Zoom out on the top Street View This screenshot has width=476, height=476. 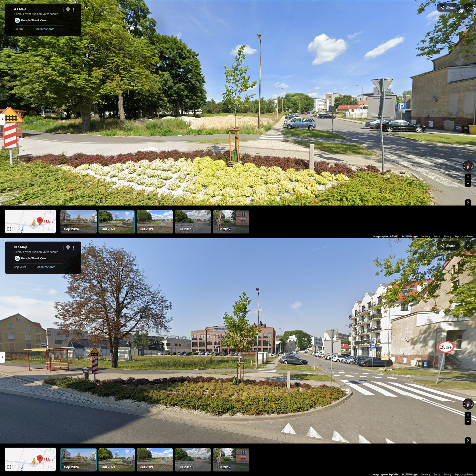tap(468, 183)
